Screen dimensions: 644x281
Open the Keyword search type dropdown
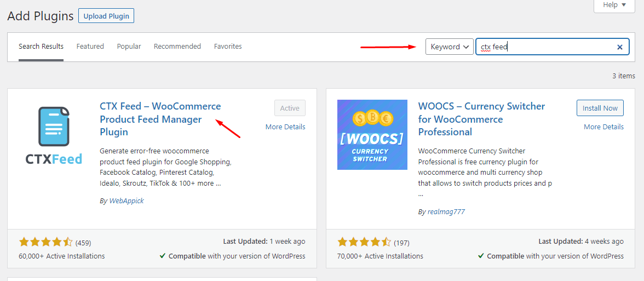[449, 47]
